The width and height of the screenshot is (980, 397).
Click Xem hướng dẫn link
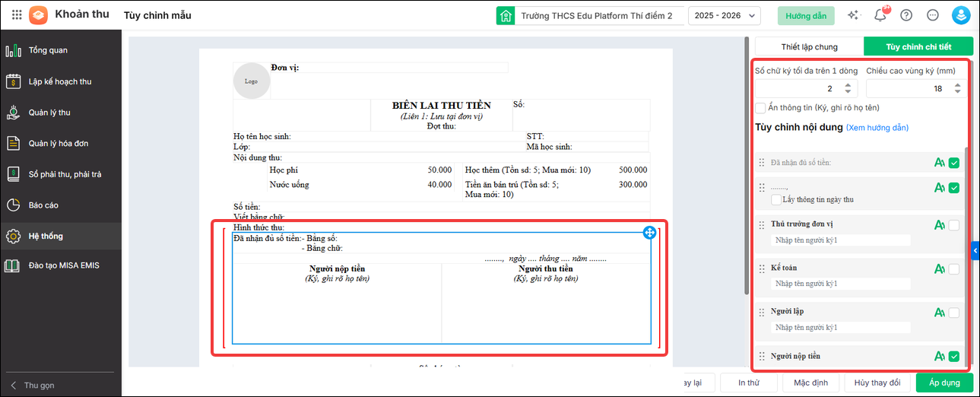(877, 128)
